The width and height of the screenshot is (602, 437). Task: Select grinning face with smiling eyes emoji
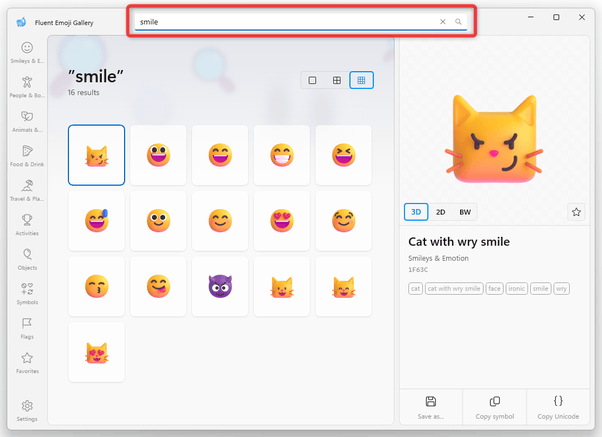[220, 155]
